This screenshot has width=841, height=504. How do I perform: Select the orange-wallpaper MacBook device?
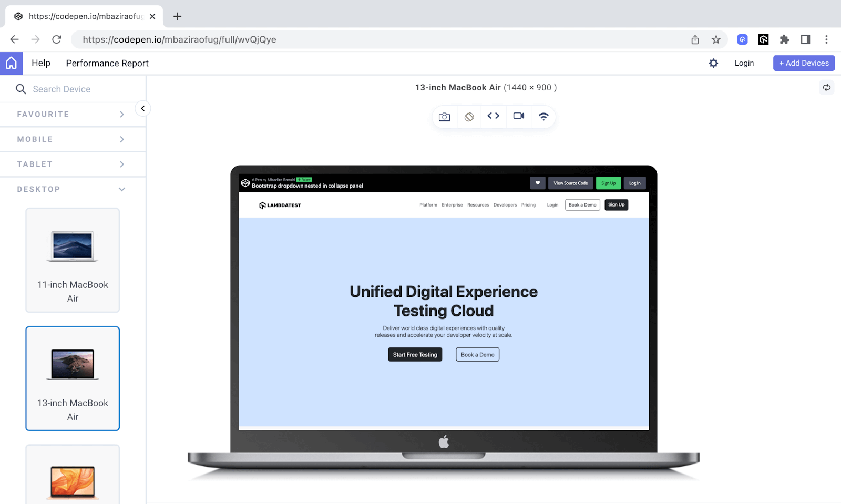tap(73, 475)
